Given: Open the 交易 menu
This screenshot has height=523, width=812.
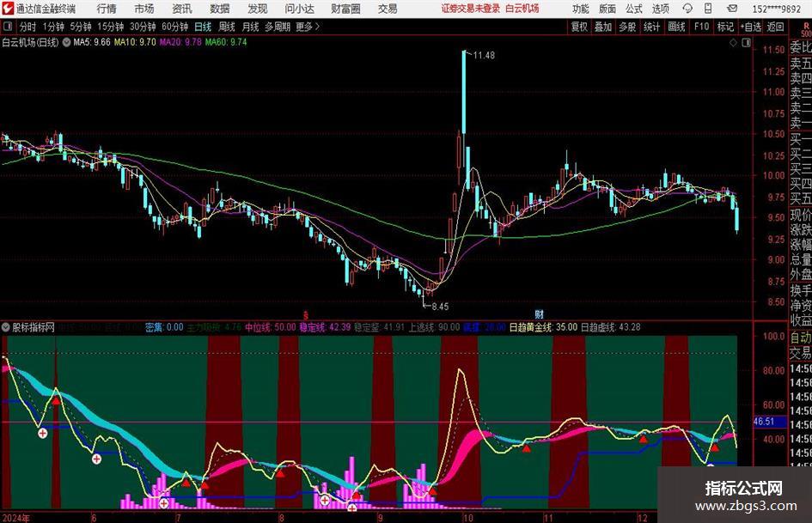Looking at the screenshot, I should tap(388, 9).
